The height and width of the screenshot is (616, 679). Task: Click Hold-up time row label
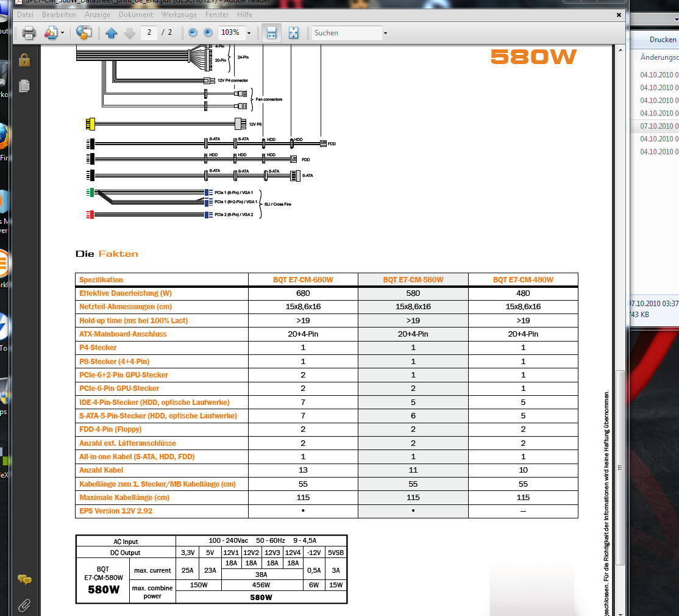pos(133,321)
